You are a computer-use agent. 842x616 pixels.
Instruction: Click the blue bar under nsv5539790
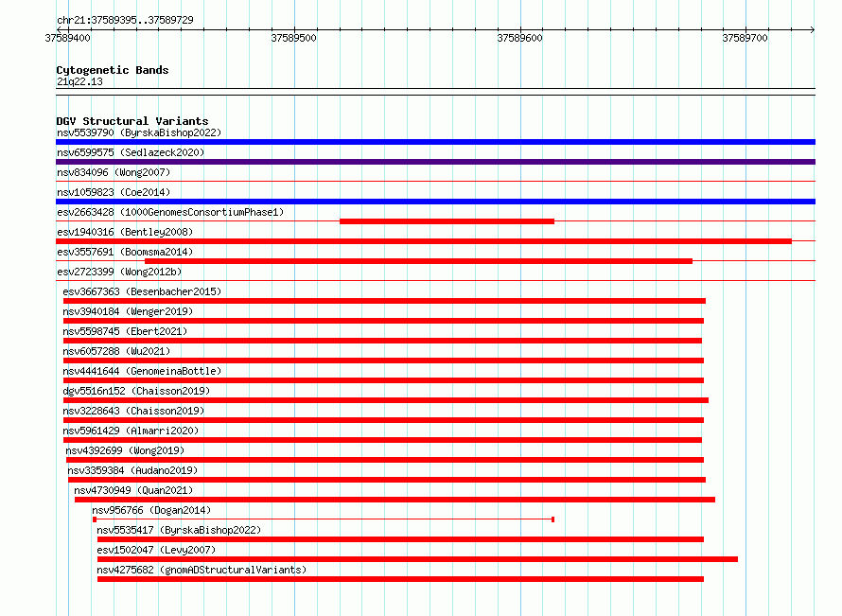435,142
